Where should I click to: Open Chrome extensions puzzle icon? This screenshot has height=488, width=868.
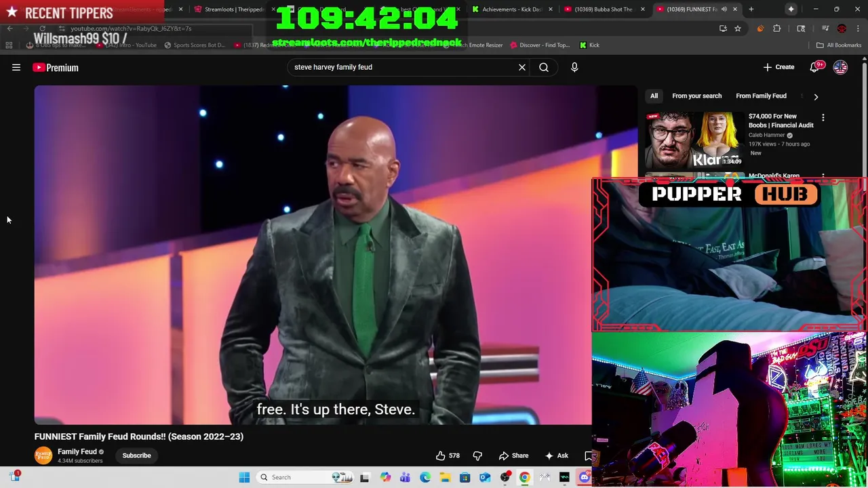coord(777,28)
